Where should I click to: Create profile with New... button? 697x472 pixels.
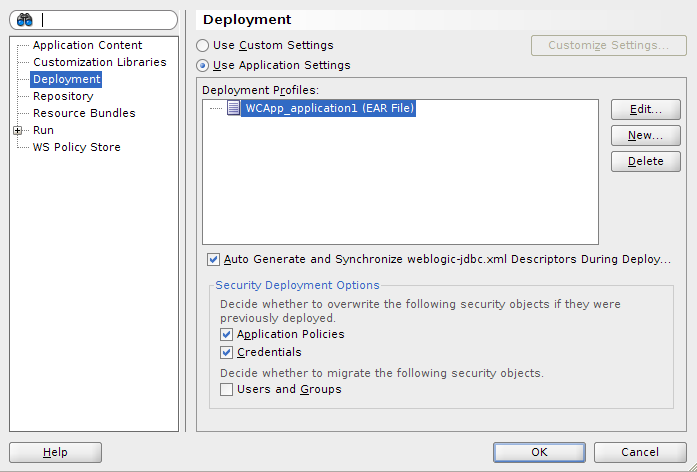click(x=645, y=135)
